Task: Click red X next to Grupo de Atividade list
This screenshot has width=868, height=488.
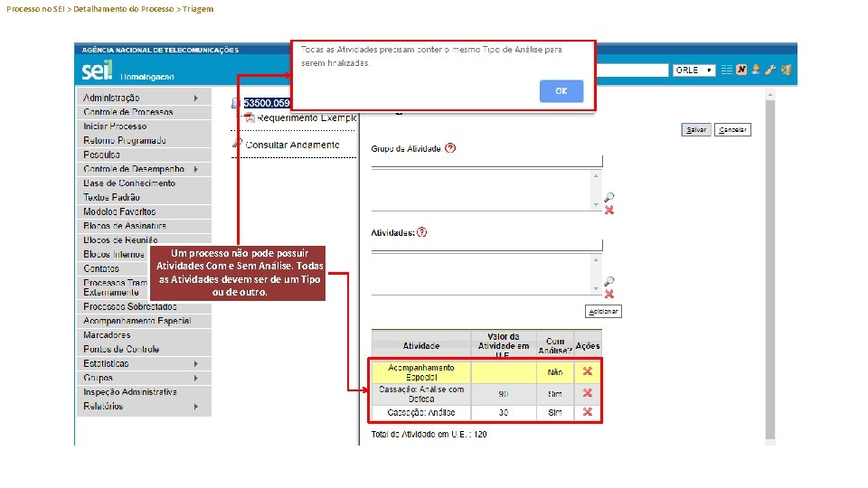Action: (x=609, y=211)
